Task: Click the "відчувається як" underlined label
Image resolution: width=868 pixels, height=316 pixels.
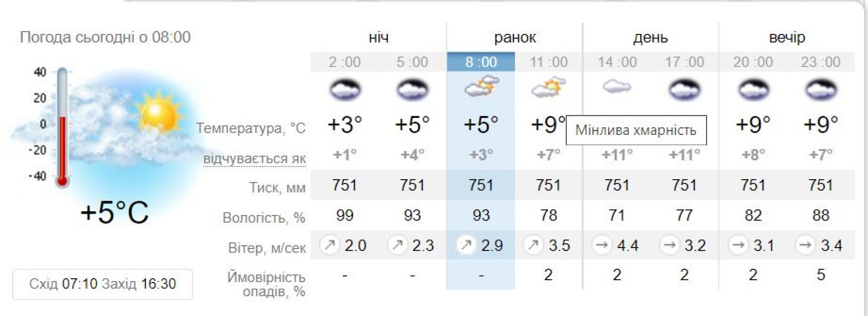Action: coord(255,159)
